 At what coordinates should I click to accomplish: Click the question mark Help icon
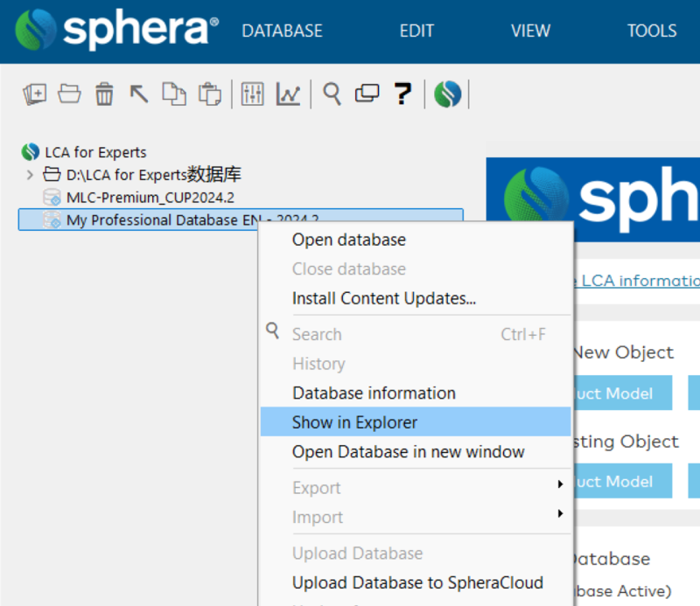coord(402,94)
